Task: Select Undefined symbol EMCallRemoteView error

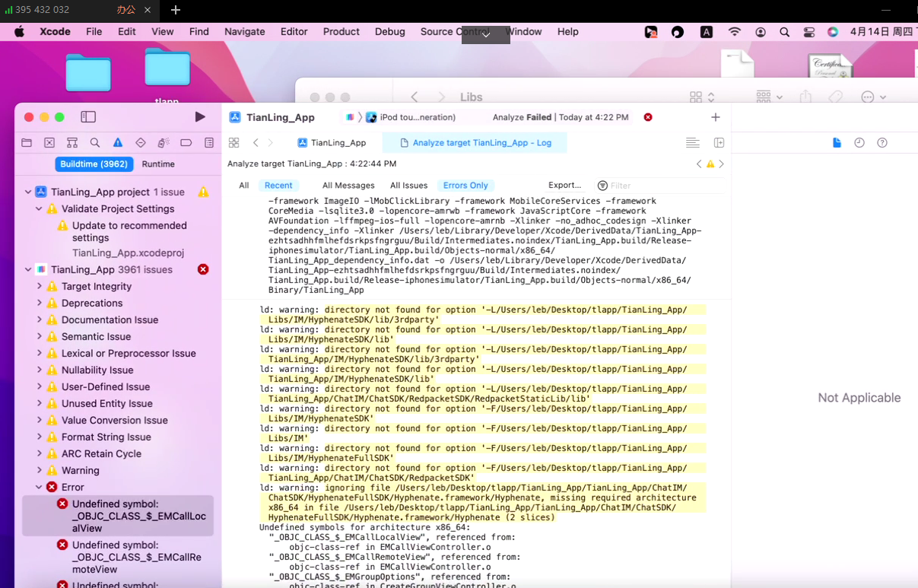Action: click(x=118, y=557)
